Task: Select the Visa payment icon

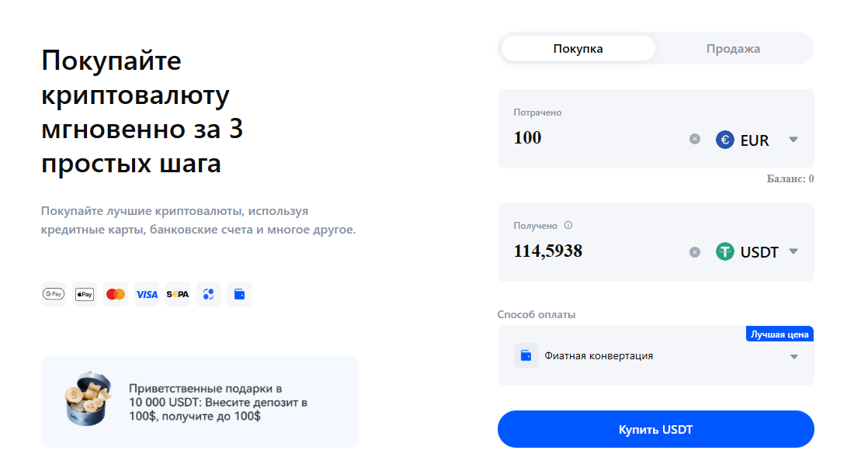Action: pos(146,293)
